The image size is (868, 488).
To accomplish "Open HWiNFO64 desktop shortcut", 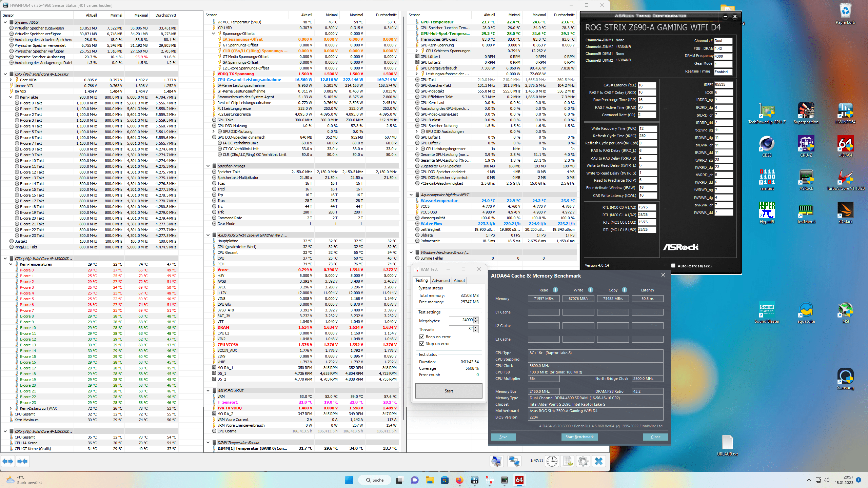I will 845,114.
